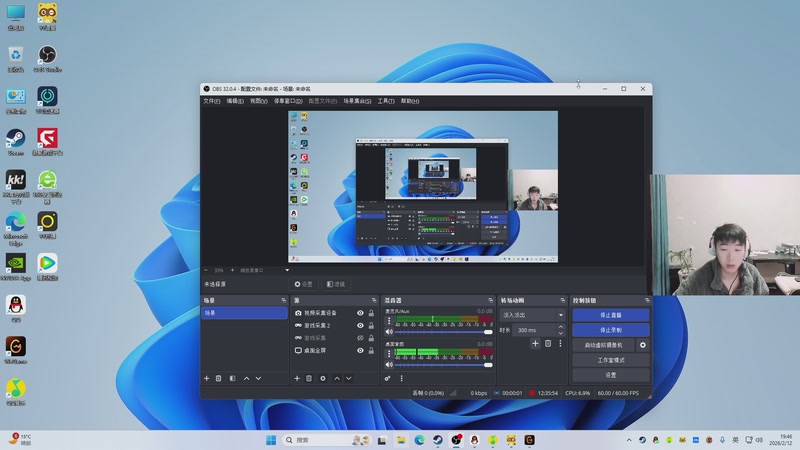
Task: Open virtual camera settings gear icon
Action: [x=643, y=345]
